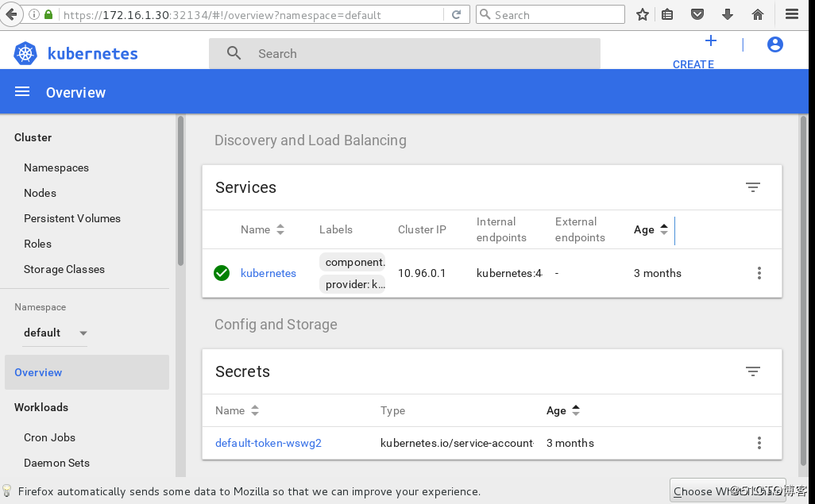This screenshot has height=504, width=815.
Task: Toggle the side navigation hamburger menu
Action: pyautogui.click(x=21, y=92)
